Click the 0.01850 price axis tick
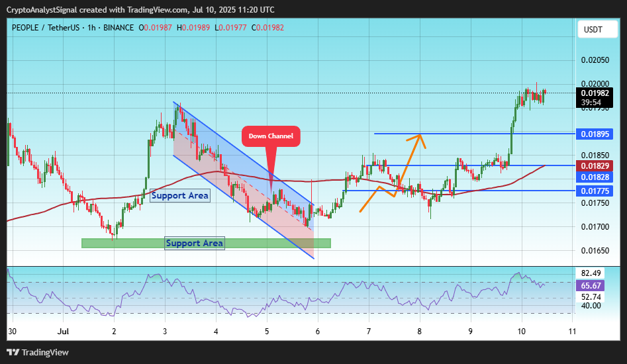 (595, 156)
